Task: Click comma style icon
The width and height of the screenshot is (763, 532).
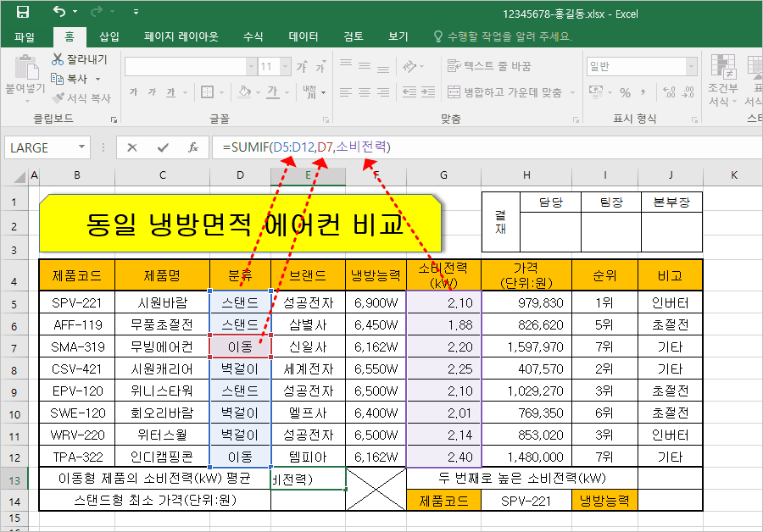Action: (643, 91)
